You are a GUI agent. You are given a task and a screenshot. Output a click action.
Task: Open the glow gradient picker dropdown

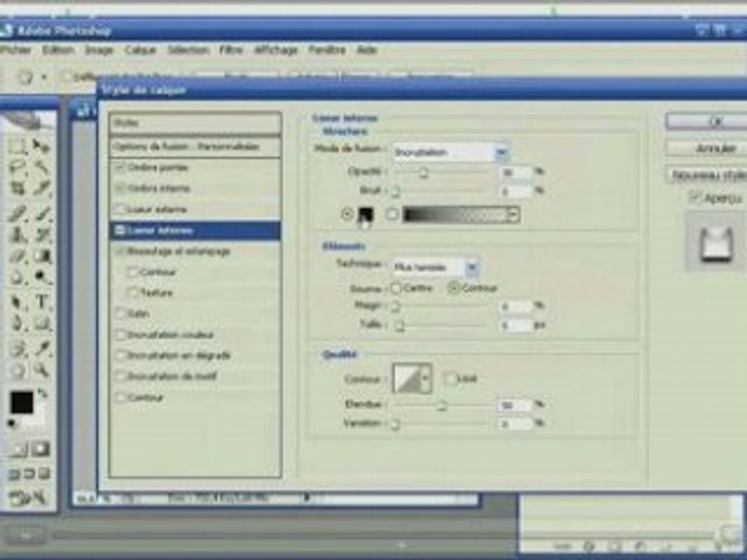[x=513, y=215]
